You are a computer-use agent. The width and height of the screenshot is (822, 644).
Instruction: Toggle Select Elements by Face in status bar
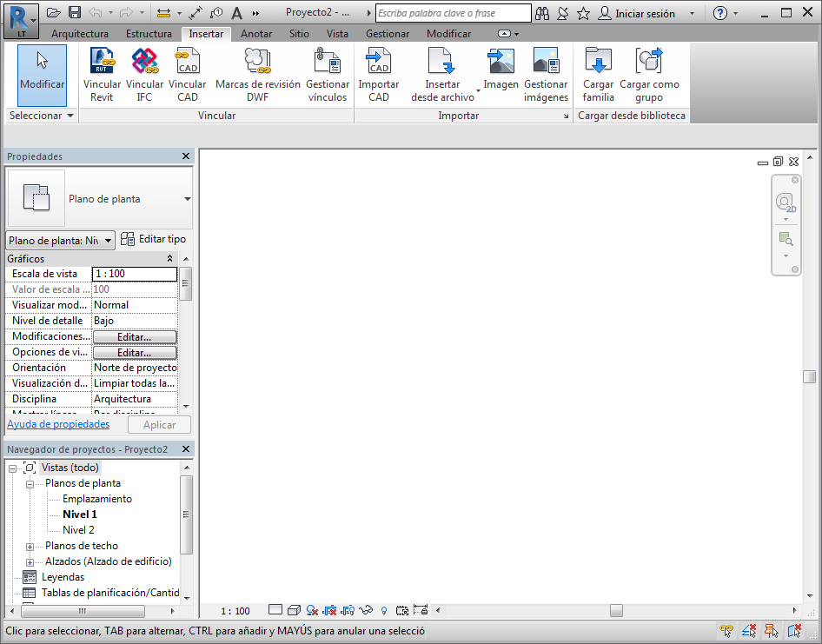point(795,630)
